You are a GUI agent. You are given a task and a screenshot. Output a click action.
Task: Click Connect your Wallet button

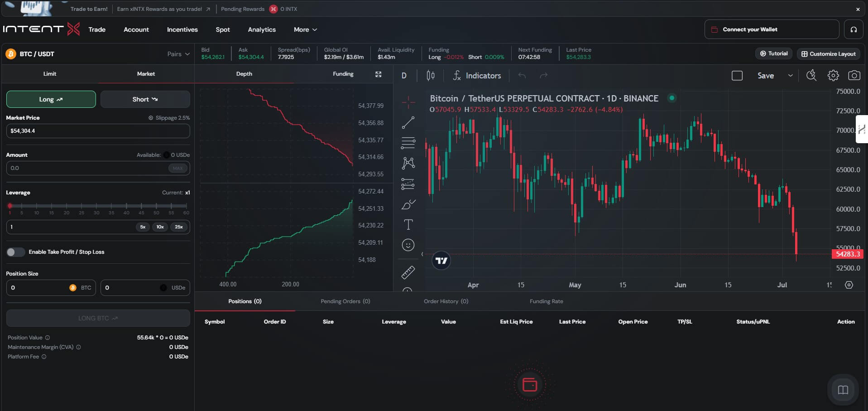pyautogui.click(x=772, y=29)
